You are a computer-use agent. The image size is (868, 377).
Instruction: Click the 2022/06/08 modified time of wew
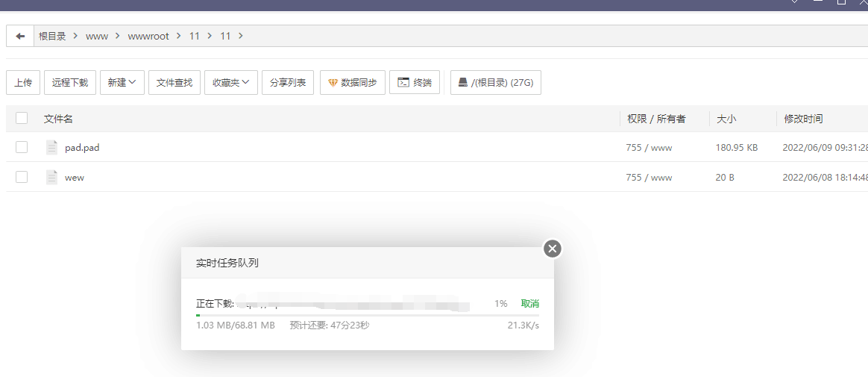825,178
